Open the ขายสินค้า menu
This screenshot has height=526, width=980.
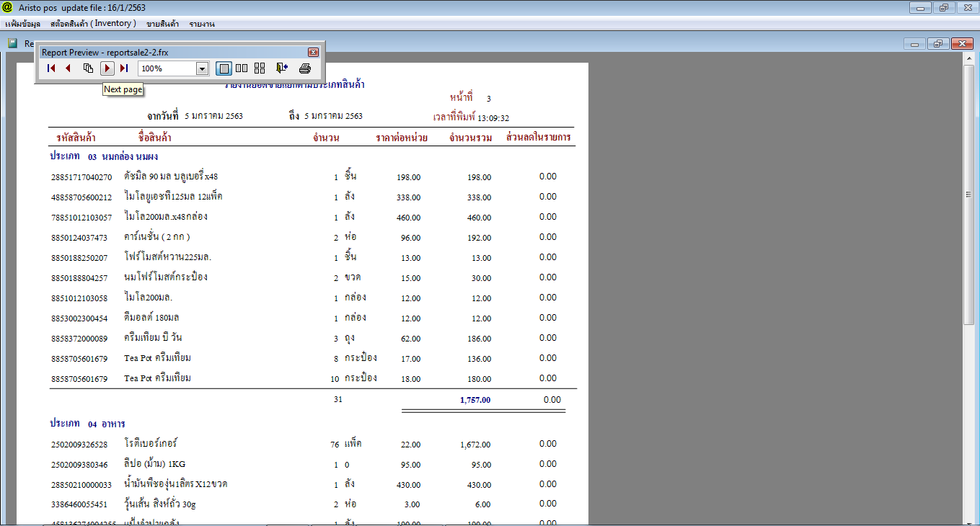coord(163,24)
